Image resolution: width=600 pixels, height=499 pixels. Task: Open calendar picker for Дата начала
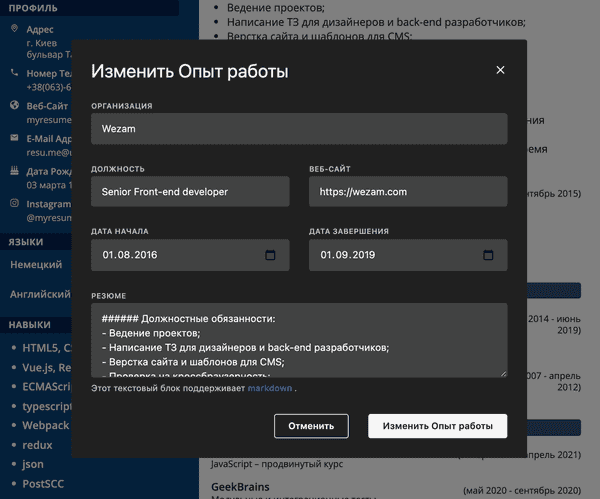pos(270,255)
